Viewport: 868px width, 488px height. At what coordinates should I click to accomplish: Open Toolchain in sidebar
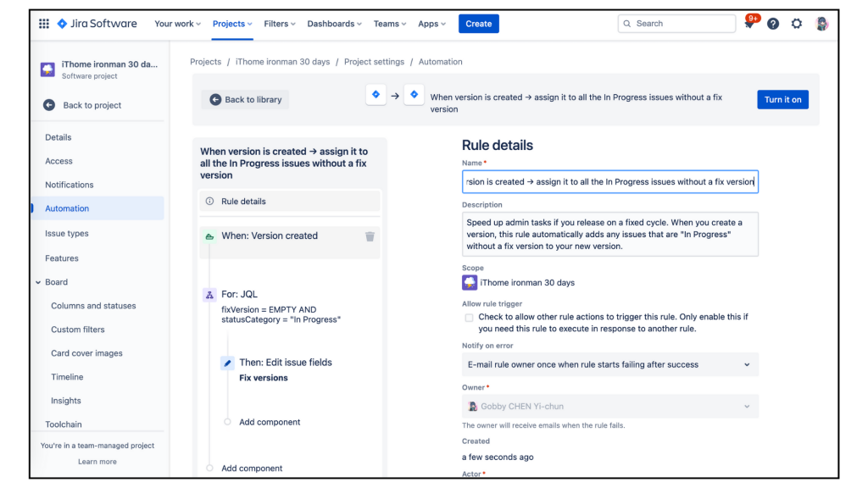click(x=64, y=424)
